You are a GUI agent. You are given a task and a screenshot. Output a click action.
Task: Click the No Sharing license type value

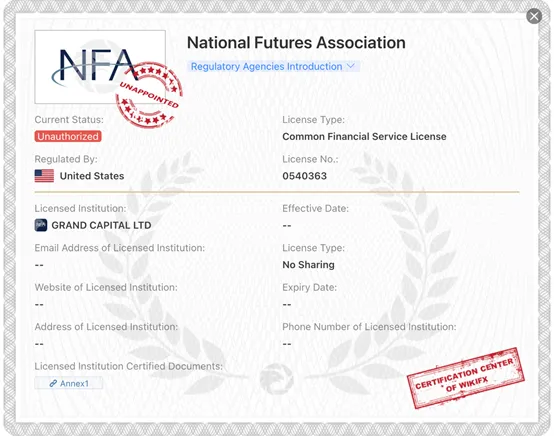pos(308,265)
